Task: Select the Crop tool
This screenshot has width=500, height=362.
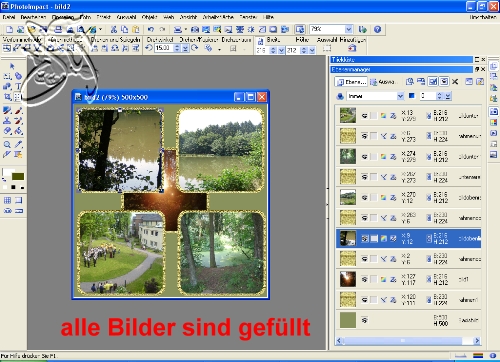Action: tap(7, 97)
